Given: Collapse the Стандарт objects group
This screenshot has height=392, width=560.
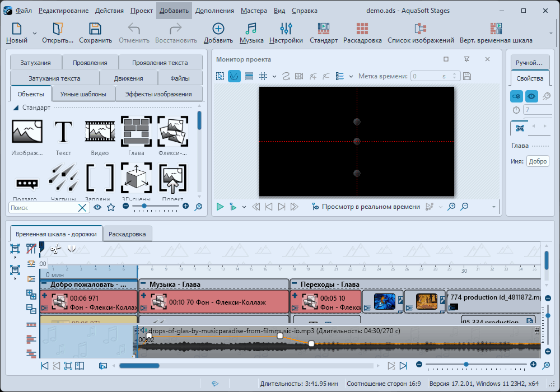Looking at the screenshot, I should [16, 108].
